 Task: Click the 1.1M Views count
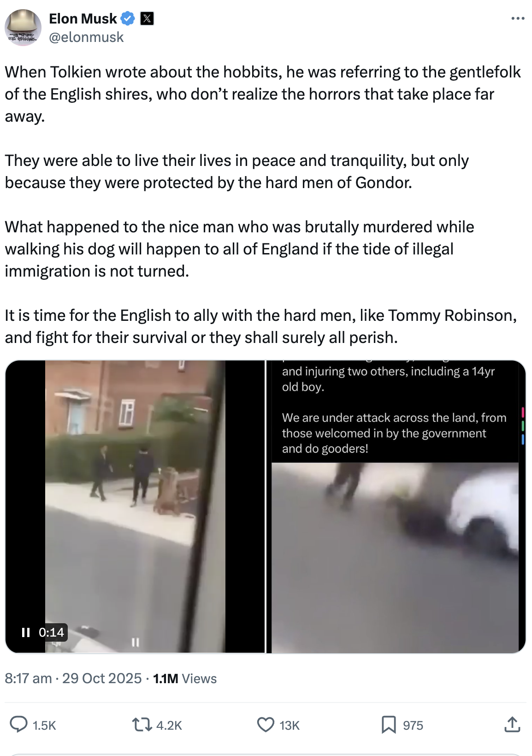click(185, 678)
